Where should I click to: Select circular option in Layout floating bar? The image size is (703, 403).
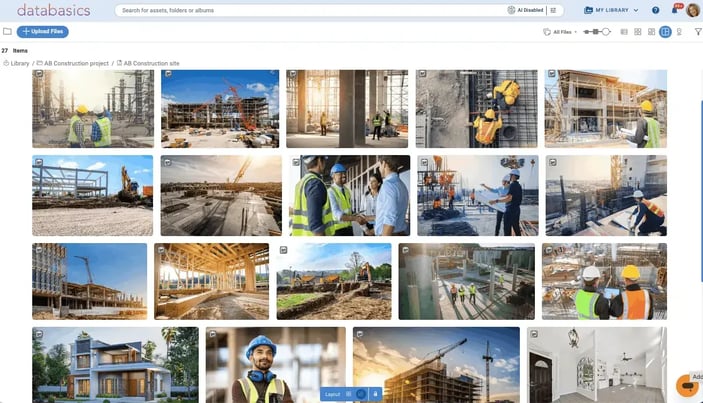click(x=361, y=394)
